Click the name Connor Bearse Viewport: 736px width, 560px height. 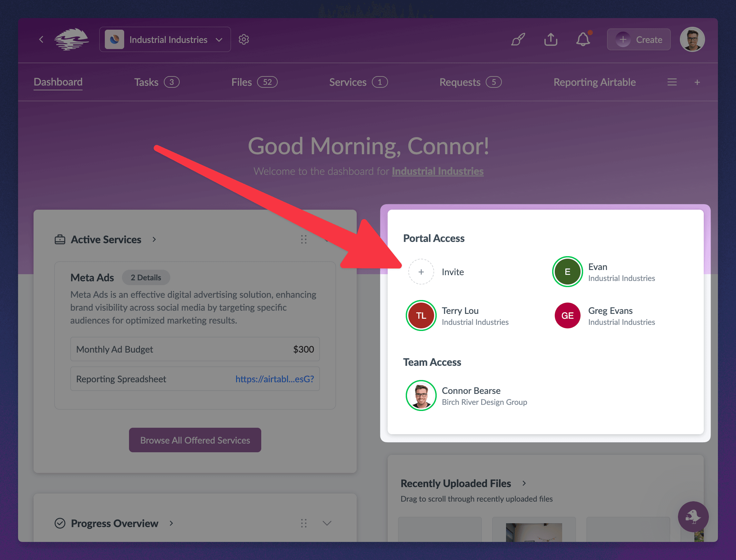click(471, 391)
